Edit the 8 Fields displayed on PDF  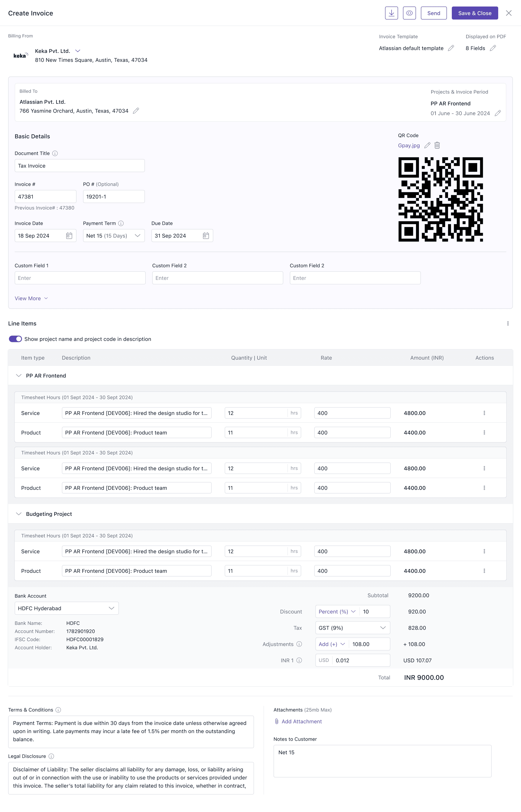493,48
